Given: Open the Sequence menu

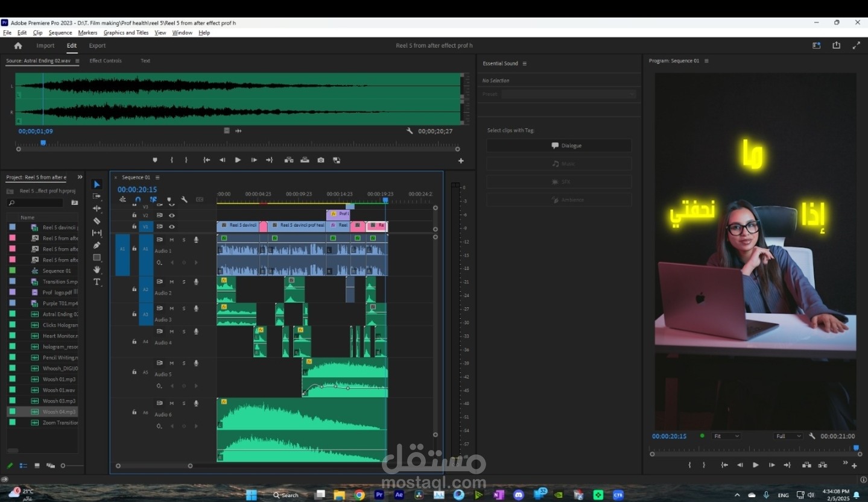Looking at the screenshot, I should pos(60,33).
